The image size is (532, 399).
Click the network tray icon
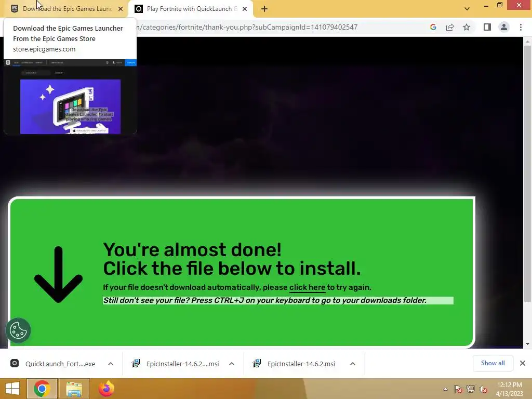(x=471, y=389)
